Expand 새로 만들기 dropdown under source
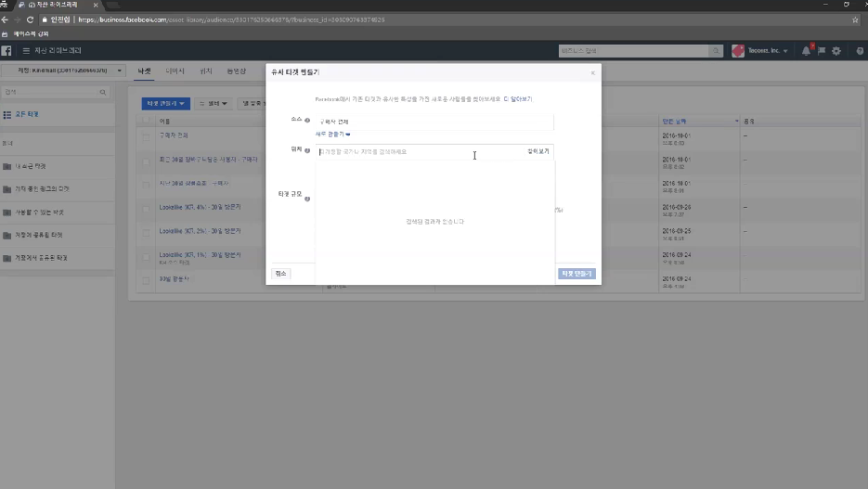868x489 pixels. click(x=332, y=135)
